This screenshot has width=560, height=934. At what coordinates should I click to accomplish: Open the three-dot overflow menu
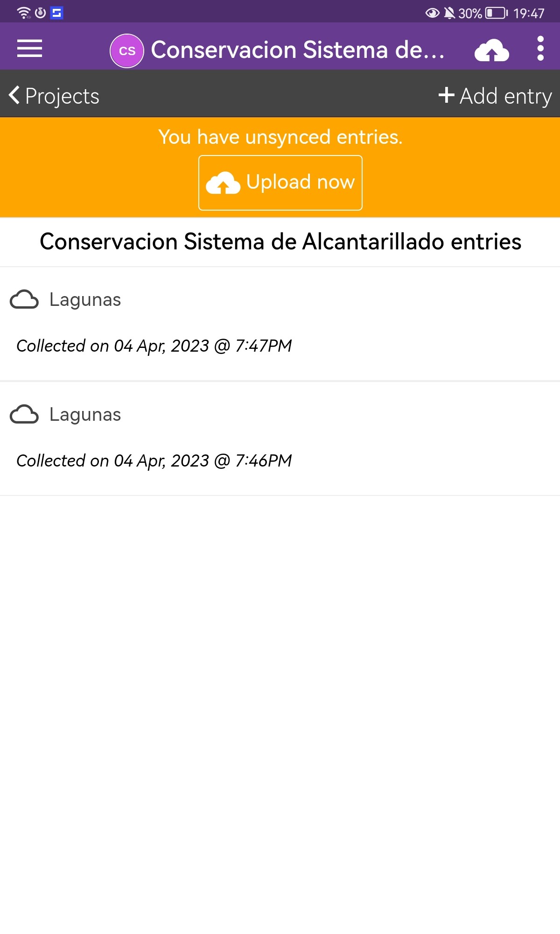point(540,49)
